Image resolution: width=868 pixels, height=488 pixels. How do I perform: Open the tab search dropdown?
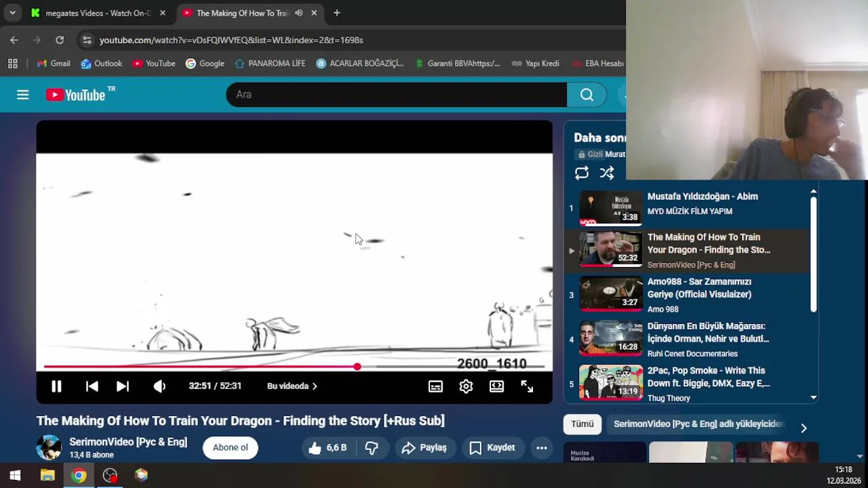pos(12,13)
